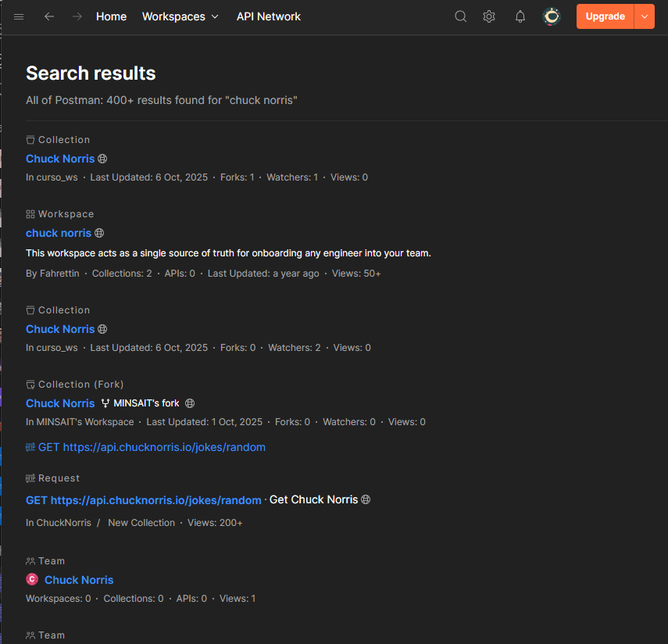Open Chuck Norris collection with Watchers: 2
The image size is (668, 644).
coord(60,329)
